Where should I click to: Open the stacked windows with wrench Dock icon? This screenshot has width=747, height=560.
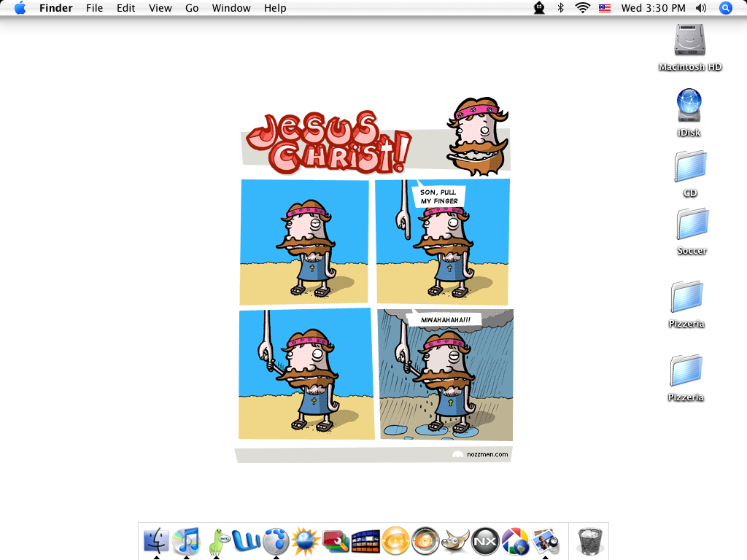tap(336, 542)
